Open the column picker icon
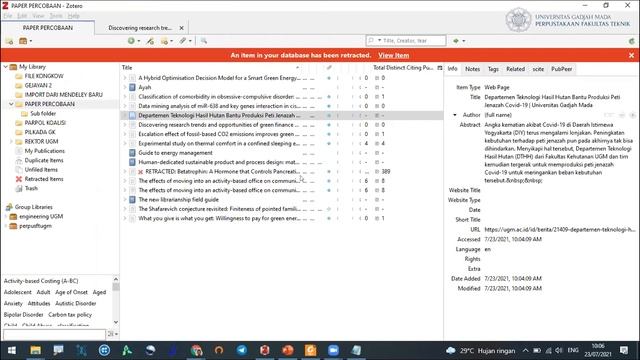 point(440,68)
